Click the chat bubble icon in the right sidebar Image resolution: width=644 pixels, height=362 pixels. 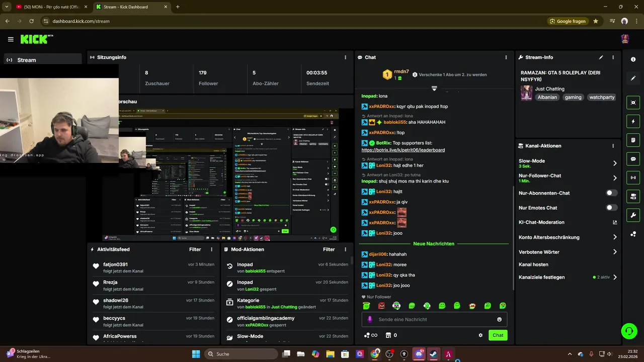(633, 159)
